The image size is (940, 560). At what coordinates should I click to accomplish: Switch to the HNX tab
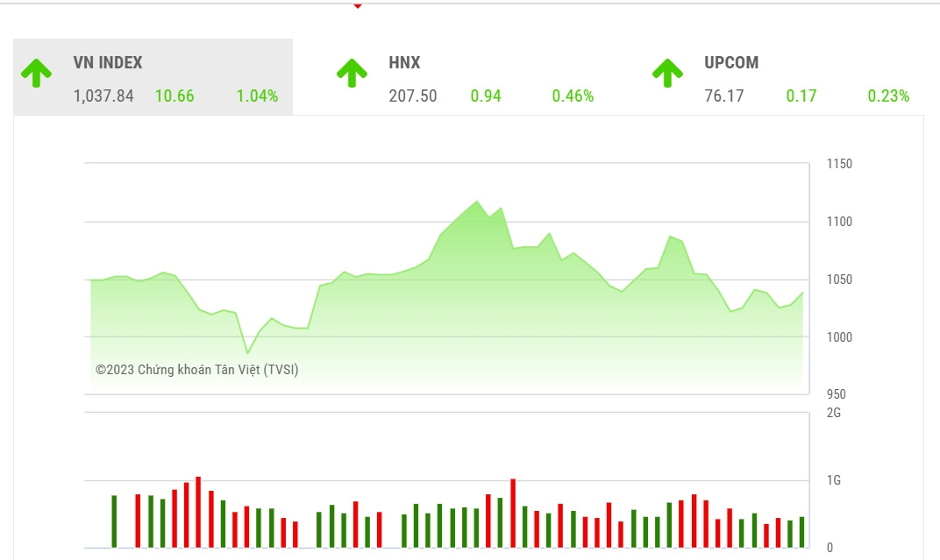[468, 76]
